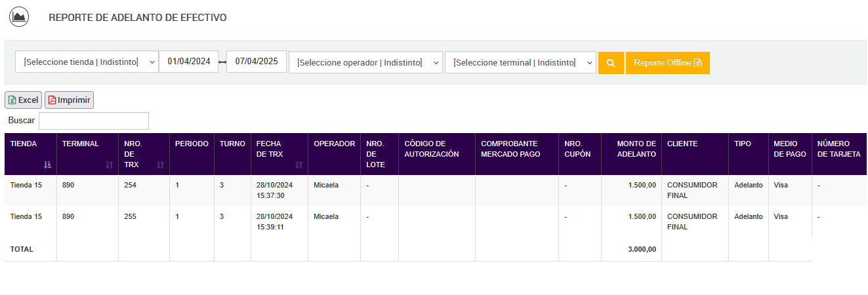Click the Operador column header
The width and height of the screenshot is (868, 295).
coord(334,144)
